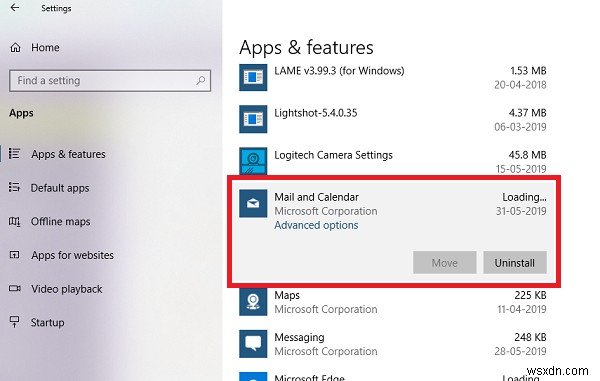Click the Apps & features page heading
The width and height of the screenshot is (600, 381).
[x=306, y=48]
